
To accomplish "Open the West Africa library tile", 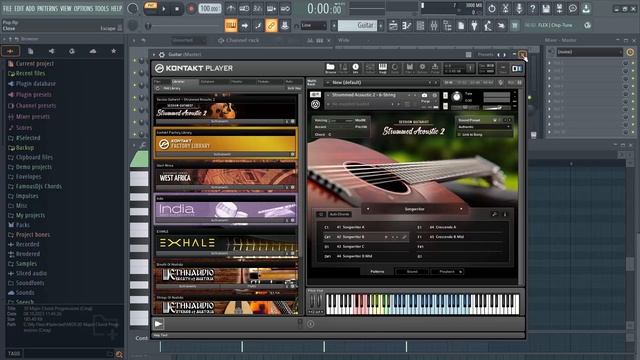I will tap(226, 176).
